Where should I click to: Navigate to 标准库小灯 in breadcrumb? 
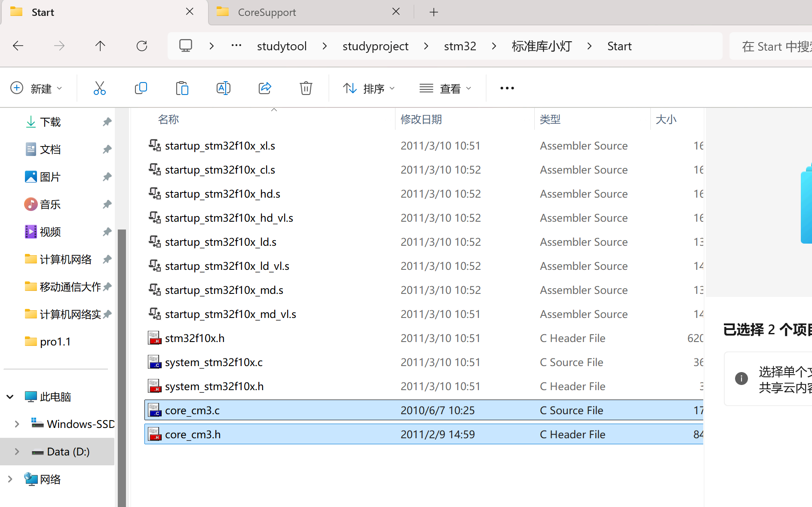pos(542,46)
